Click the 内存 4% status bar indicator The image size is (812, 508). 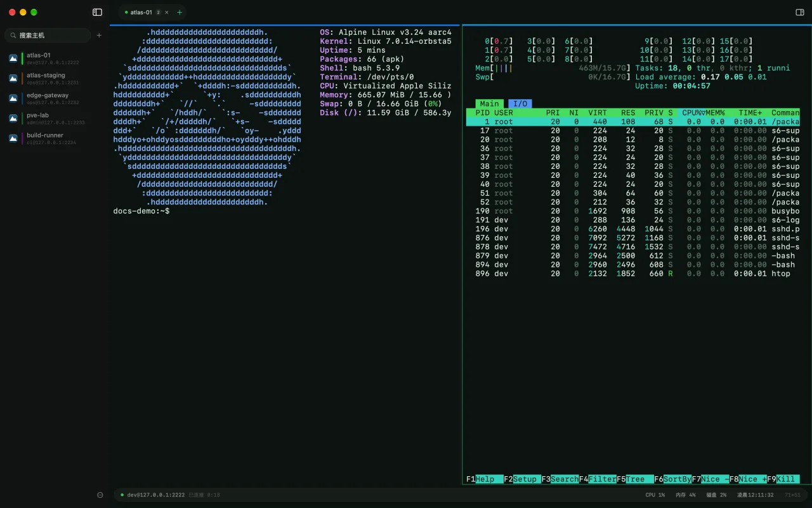pos(686,495)
